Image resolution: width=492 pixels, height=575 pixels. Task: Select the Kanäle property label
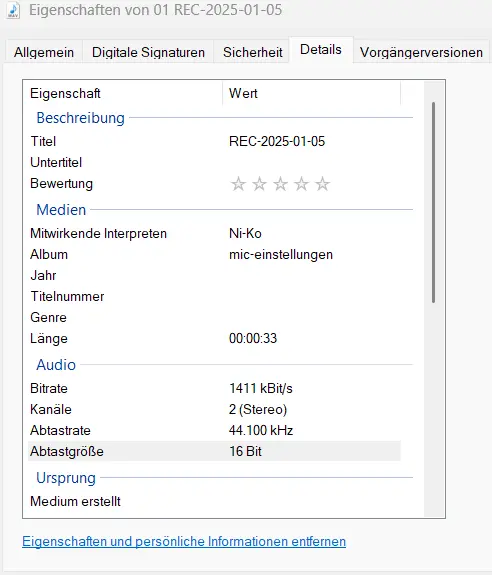pyautogui.click(x=51, y=409)
